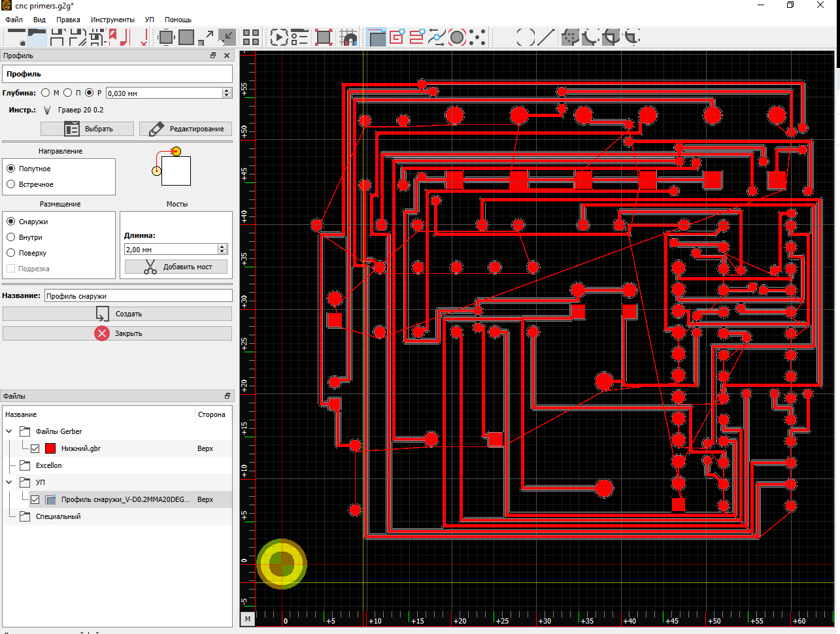The height and width of the screenshot is (634, 840).
Task: Click the Редактирование button
Action: pos(186,129)
